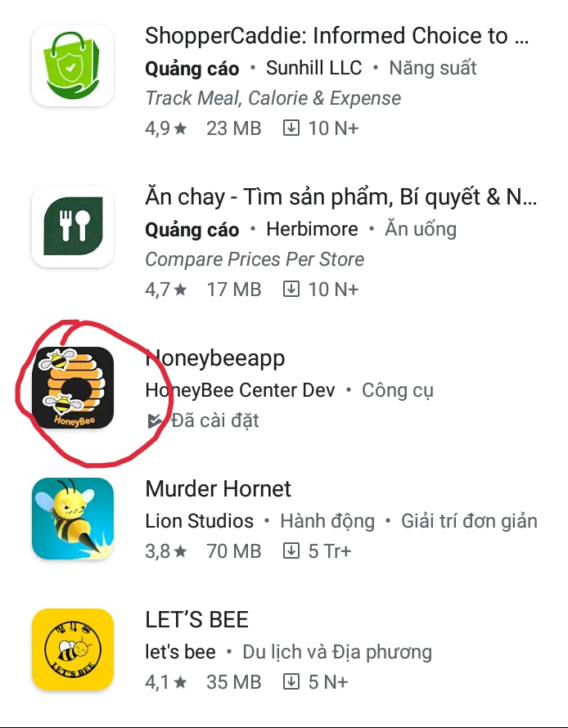Screen dimensions: 568x728
Task: Click ShopperCaddie's download icon beside 10 N+
Action: pyautogui.click(x=291, y=128)
